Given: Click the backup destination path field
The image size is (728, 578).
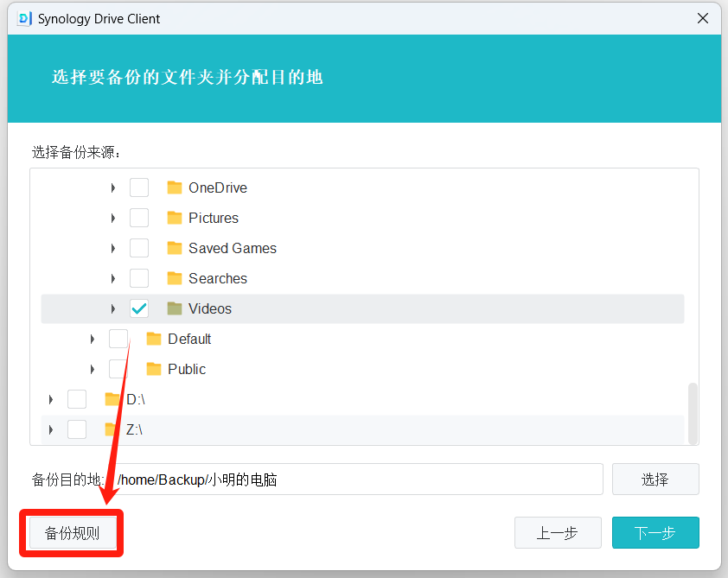Looking at the screenshot, I should coord(358,480).
